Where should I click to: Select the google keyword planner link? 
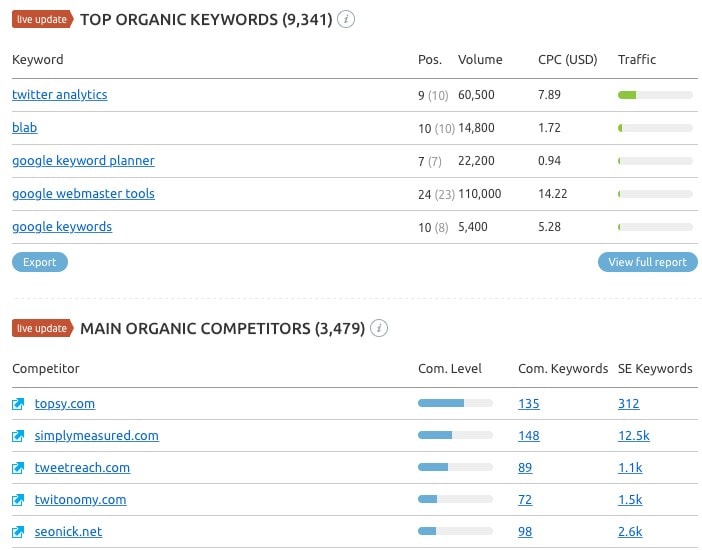pos(83,161)
